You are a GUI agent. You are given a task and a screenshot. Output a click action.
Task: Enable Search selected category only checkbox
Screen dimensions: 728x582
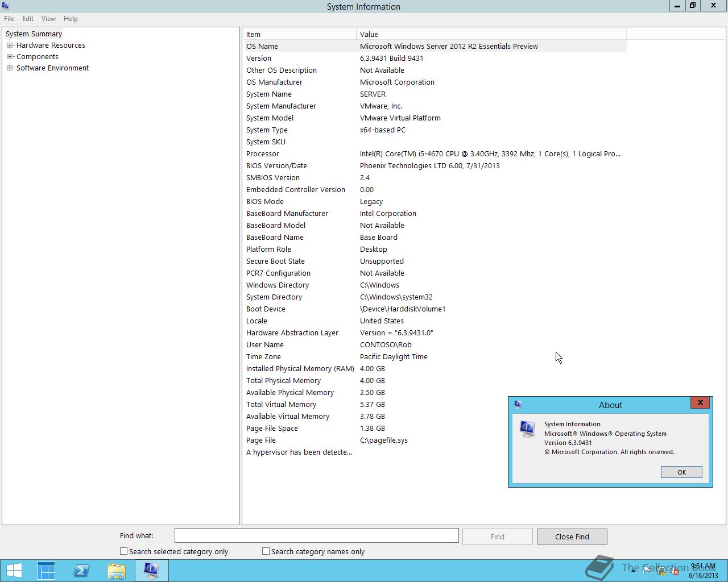pyautogui.click(x=123, y=551)
